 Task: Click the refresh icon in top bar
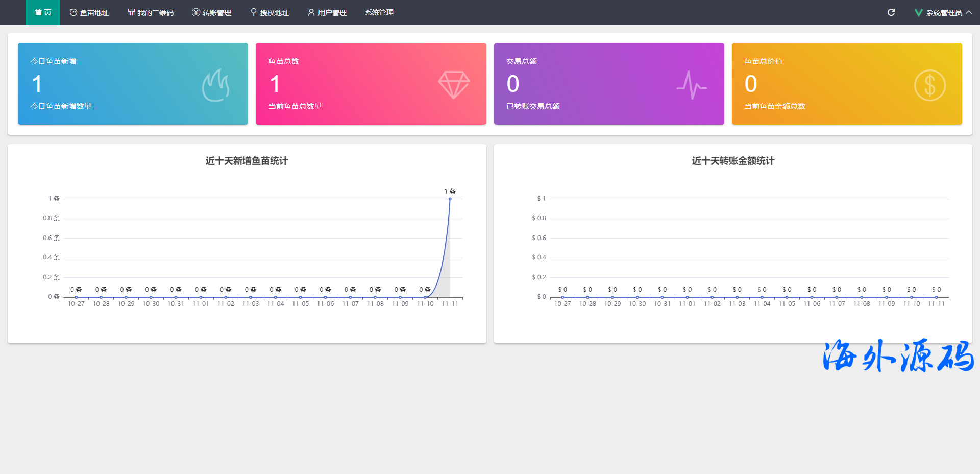(x=891, y=12)
